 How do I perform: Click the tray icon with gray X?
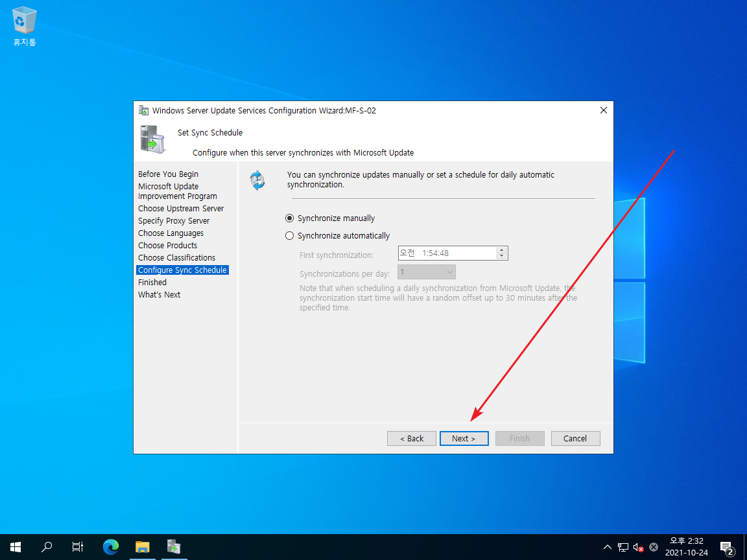click(654, 547)
